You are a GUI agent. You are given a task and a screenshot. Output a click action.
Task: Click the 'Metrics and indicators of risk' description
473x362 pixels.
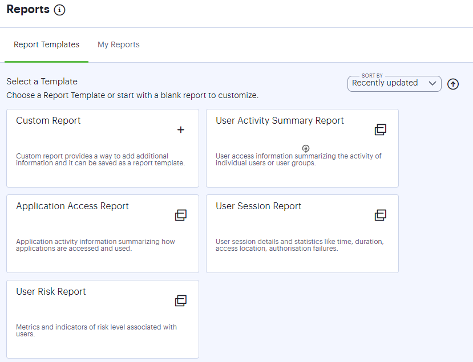[x=96, y=330]
